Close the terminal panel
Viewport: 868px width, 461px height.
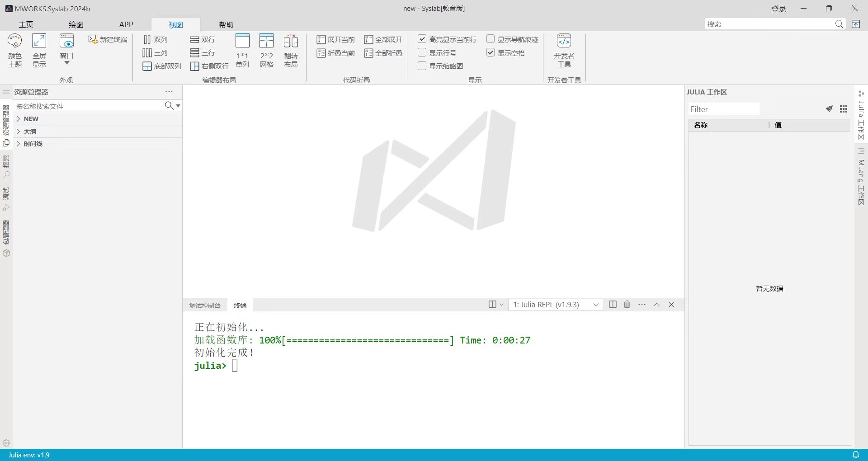click(x=671, y=305)
